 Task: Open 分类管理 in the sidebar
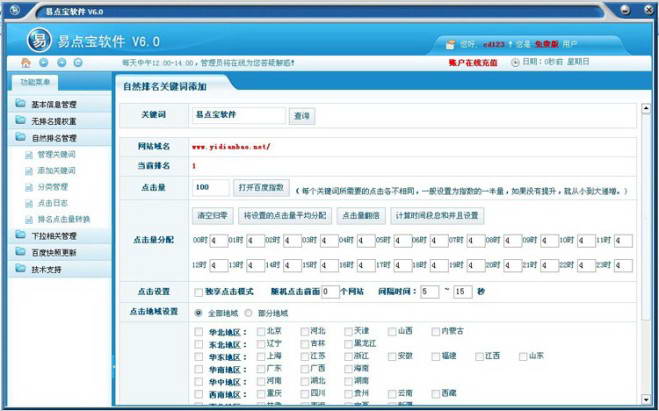point(53,187)
